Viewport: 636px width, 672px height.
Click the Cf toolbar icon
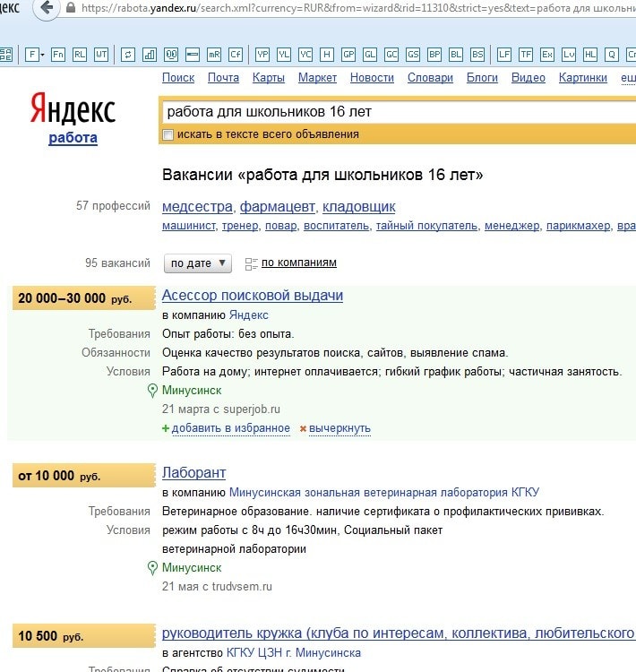tap(236, 55)
